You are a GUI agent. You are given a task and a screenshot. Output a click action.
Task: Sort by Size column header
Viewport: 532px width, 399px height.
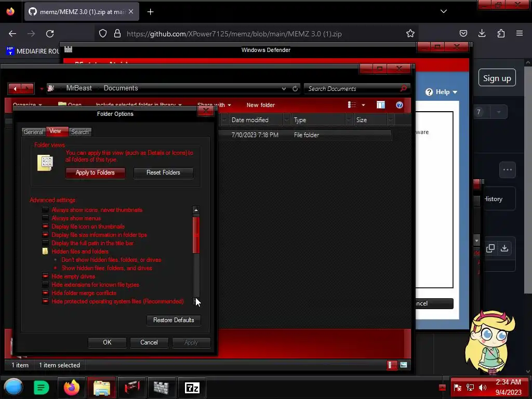[369, 120]
